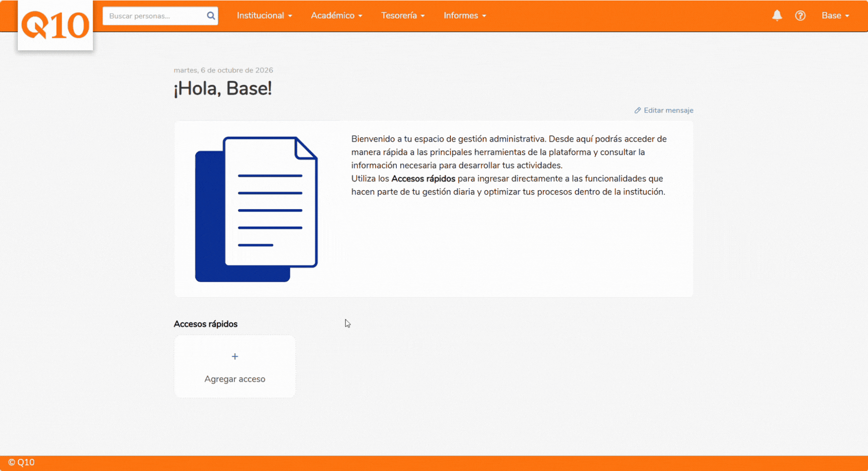The width and height of the screenshot is (868, 471).
Task: Click the pencil icon beside Editar mensaje
Action: tap(637, 110)
